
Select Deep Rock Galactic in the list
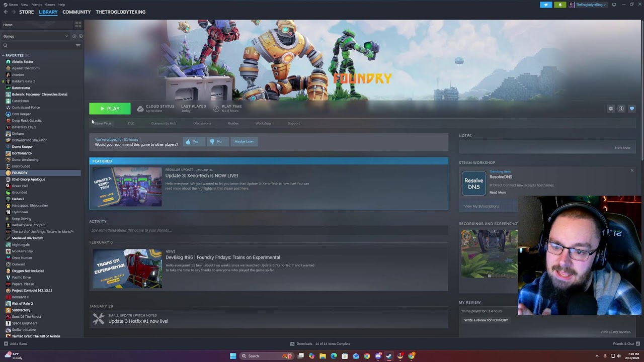[x=27, y=121]
